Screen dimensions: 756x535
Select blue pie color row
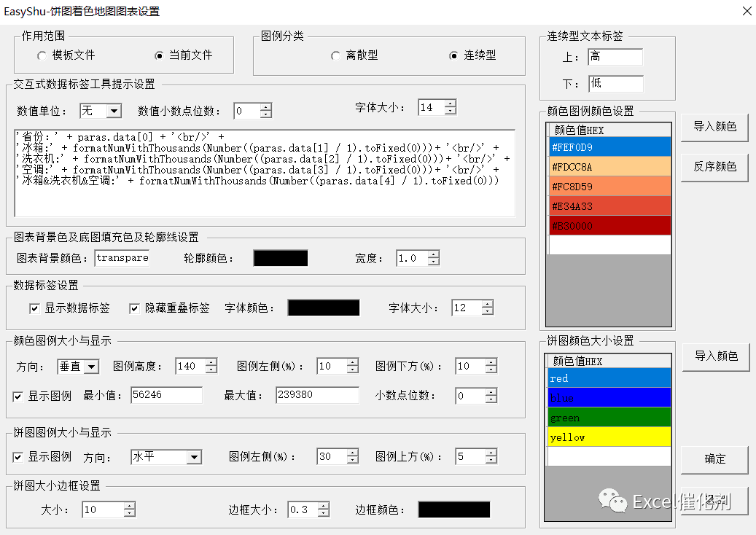point(609,398)
